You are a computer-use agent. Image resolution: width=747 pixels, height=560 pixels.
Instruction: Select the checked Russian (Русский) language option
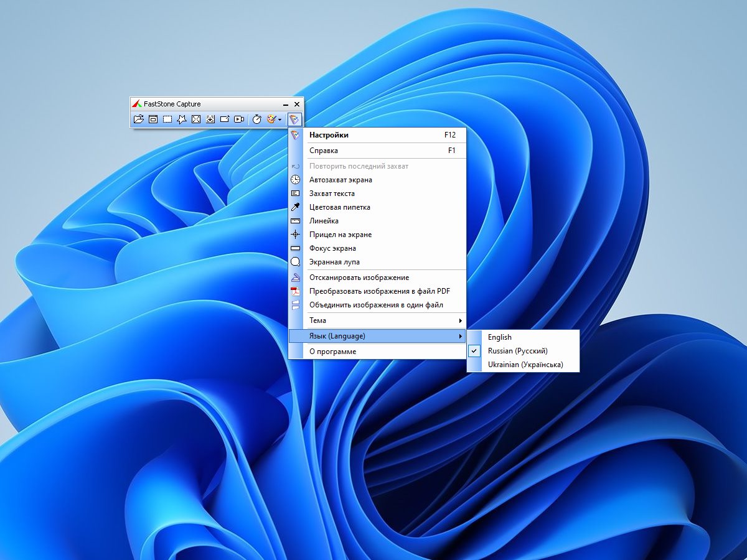517,351
